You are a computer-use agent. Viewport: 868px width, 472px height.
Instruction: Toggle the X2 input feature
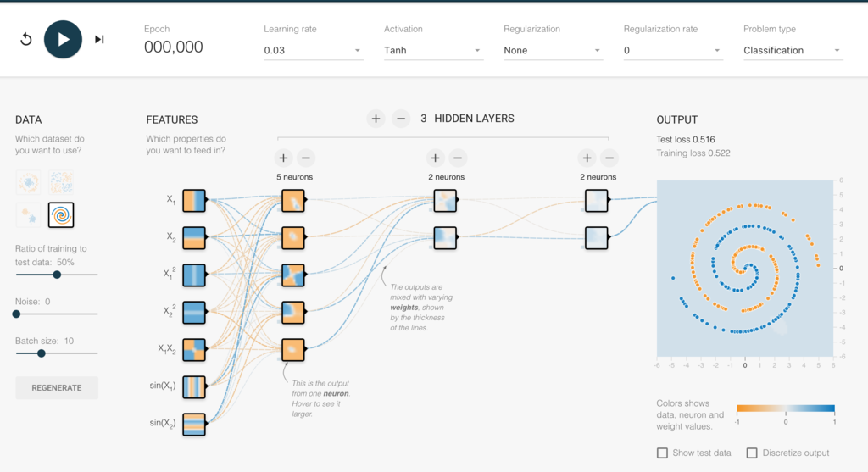click(x=194, y=238)
